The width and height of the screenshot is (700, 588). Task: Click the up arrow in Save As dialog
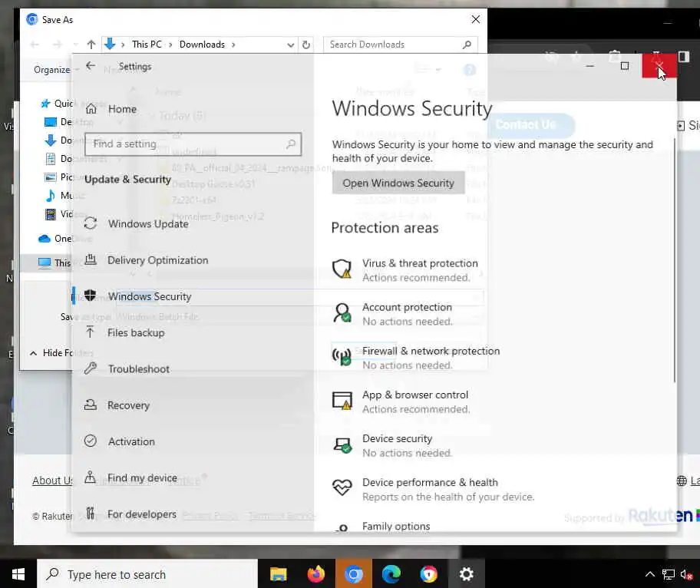tap(91, 45)
